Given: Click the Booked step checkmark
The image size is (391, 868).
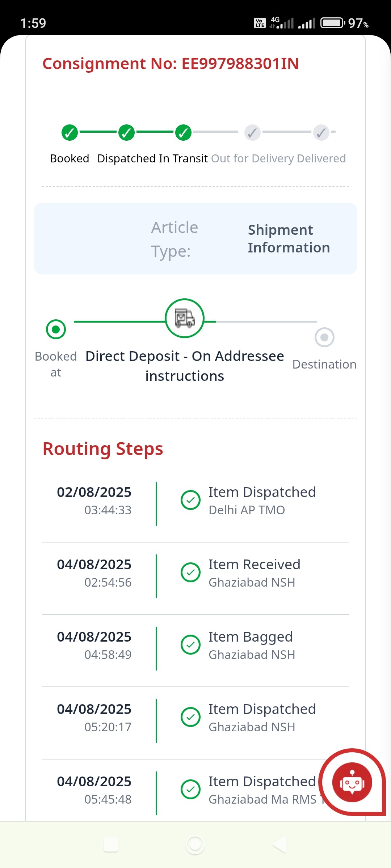Looking at the screenshot, I should coord(70,133).
